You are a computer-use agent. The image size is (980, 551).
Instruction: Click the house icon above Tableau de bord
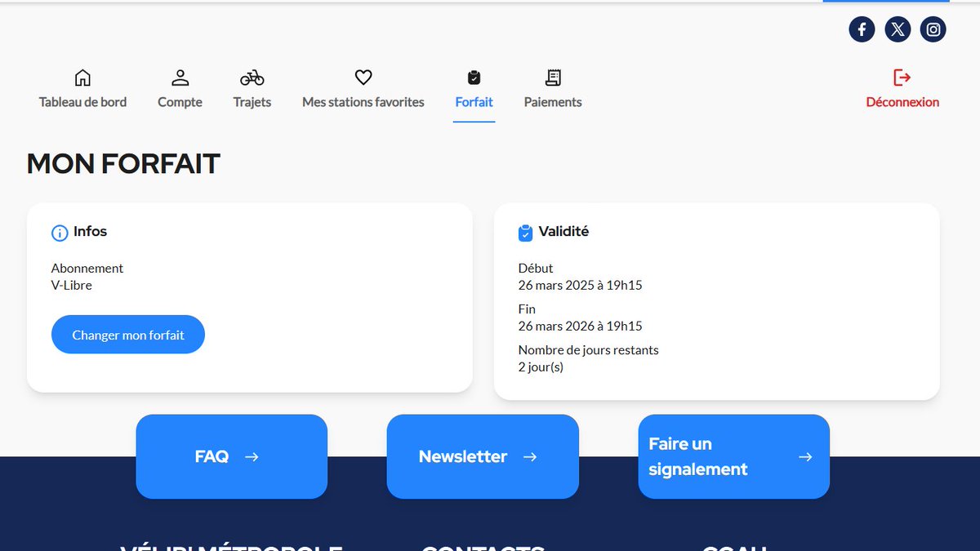[x=82, y=78]
